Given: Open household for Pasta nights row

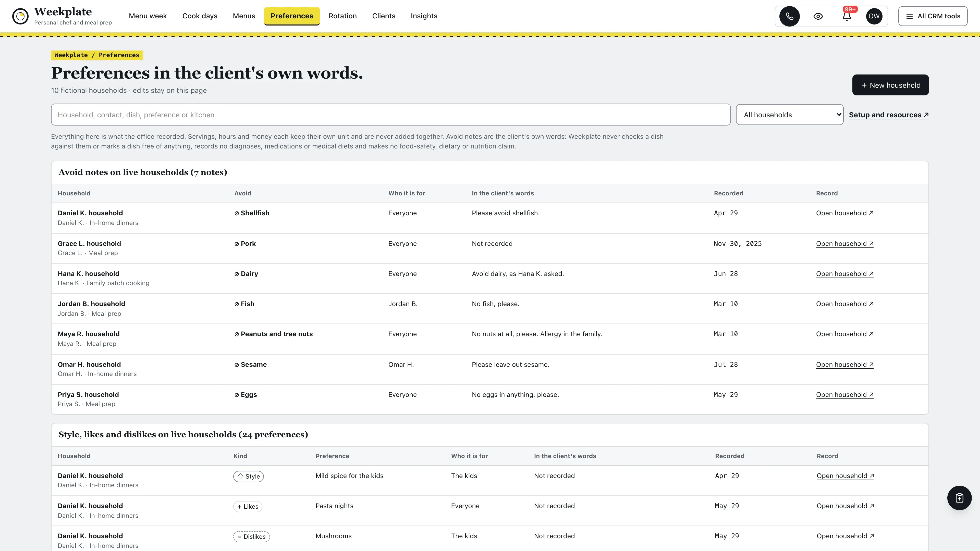Looking at the screenshot, I should pyautogui.click(x=845, y=506).
